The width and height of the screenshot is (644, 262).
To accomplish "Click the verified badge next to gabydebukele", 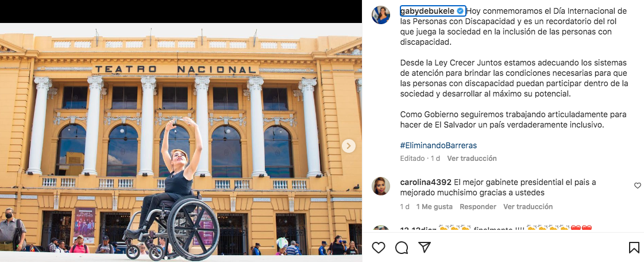I will click(461, 11).
